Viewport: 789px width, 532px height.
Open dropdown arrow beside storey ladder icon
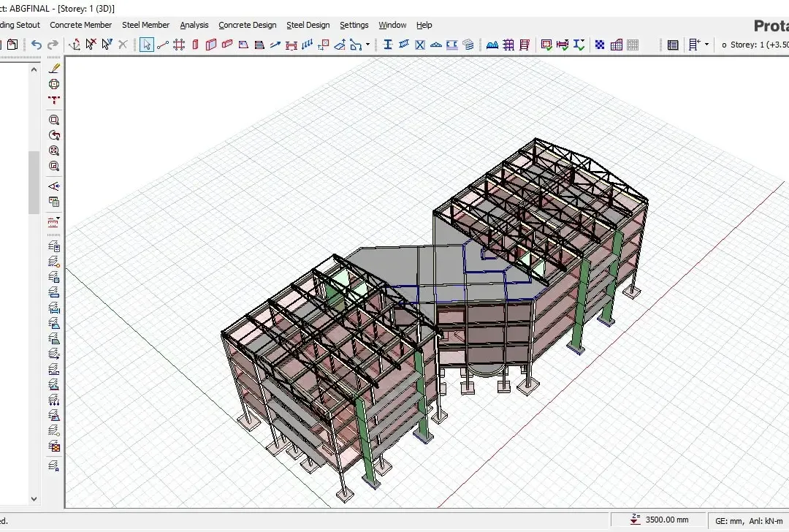pyautogui.click(x=706, y=45)
